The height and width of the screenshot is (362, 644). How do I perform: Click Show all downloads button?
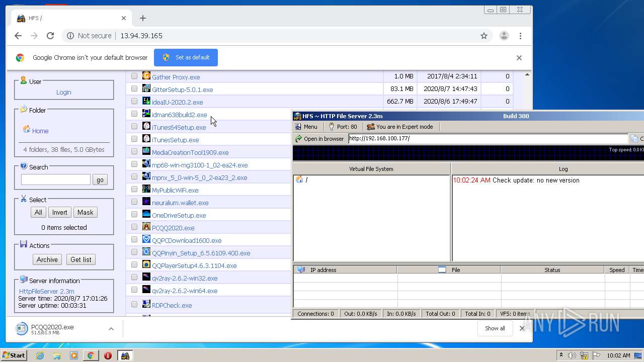coord(495,328)
